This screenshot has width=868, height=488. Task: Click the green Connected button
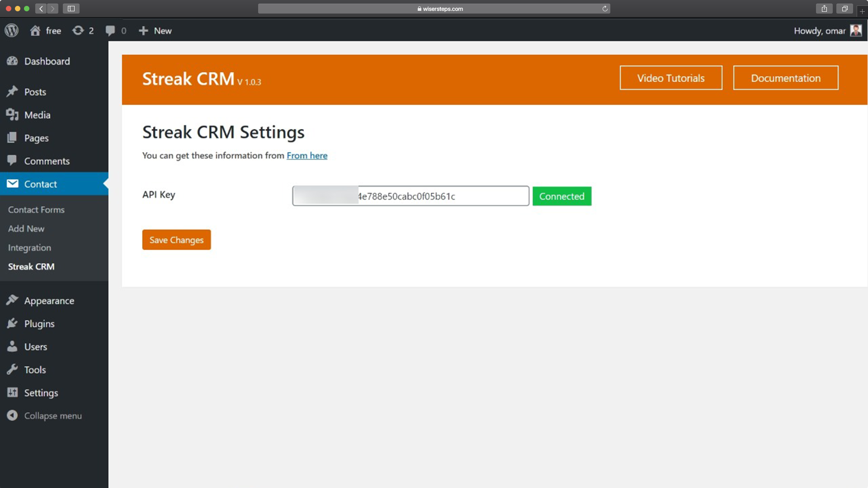click(562, 196)
